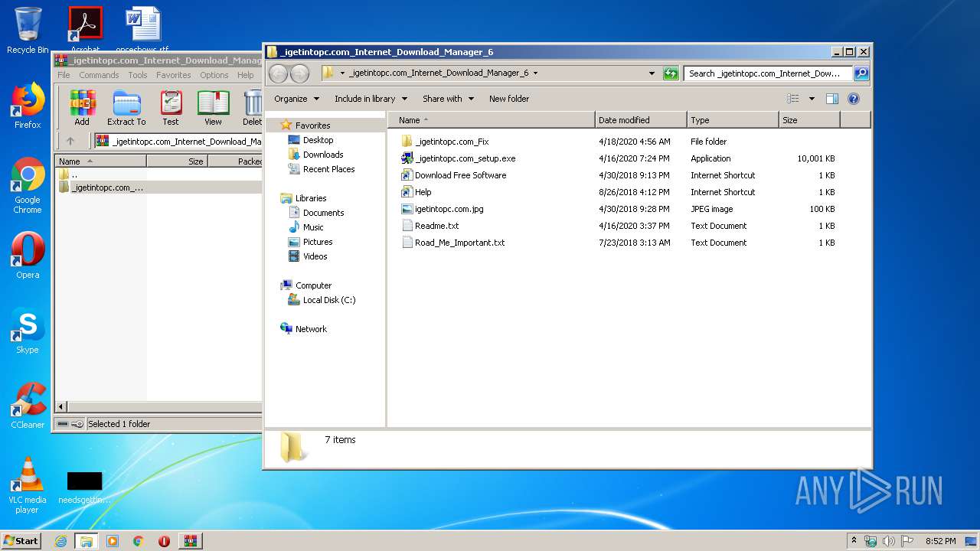
Task: Sort by Size column in Explorer
Action: pos(809,120)
